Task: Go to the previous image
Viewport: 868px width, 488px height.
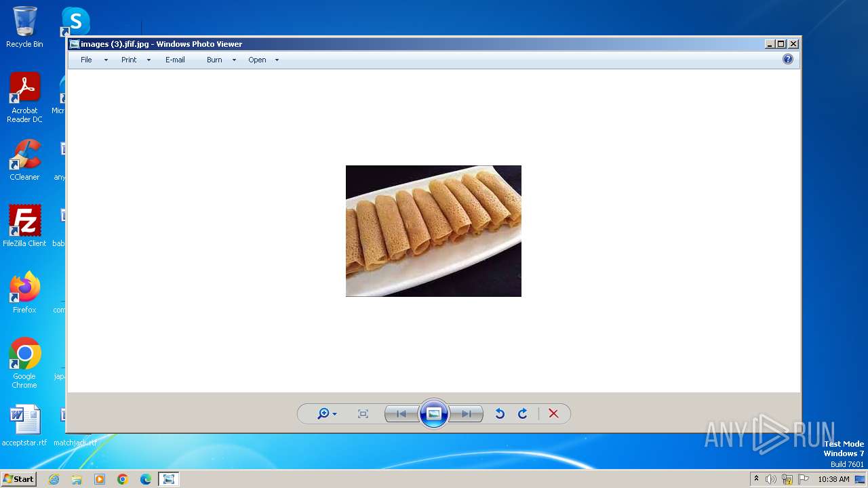Action: [x=401, y=413]
